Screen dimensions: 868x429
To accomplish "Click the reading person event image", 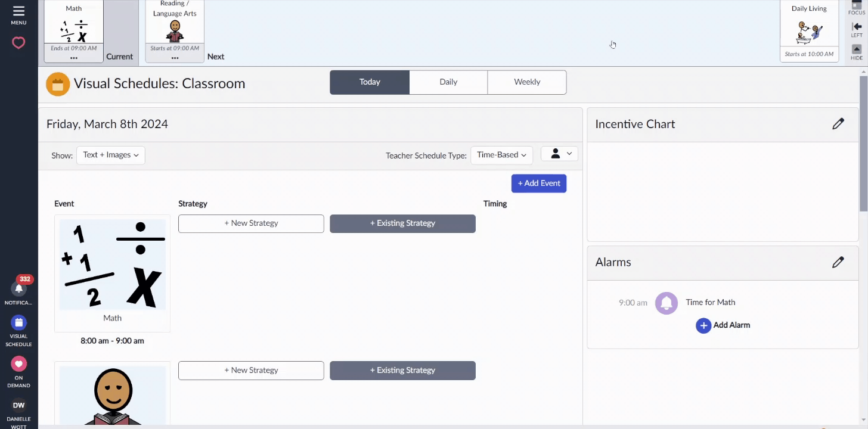I will click(113, 396).
